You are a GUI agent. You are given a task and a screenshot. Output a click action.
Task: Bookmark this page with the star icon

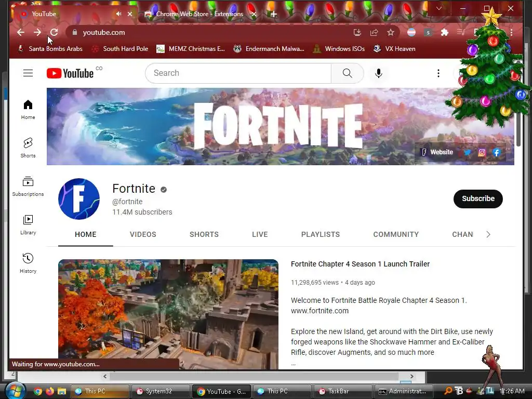click(x=391, y=32)
